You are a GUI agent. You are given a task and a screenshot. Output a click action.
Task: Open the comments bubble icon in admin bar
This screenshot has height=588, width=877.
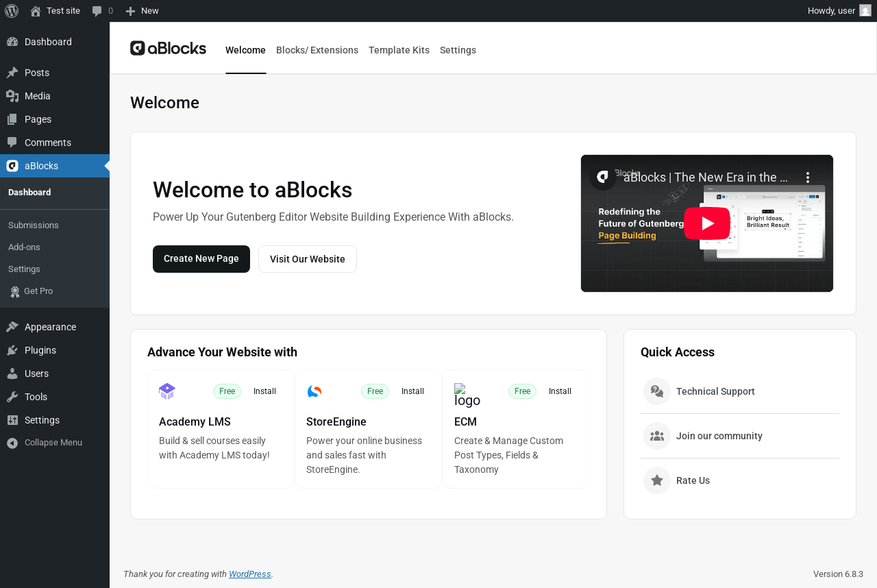click(97, 11)
